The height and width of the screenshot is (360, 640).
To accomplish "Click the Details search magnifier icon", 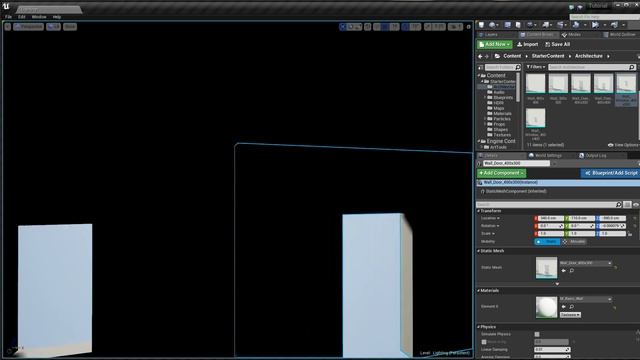I will tap(618, 204).
